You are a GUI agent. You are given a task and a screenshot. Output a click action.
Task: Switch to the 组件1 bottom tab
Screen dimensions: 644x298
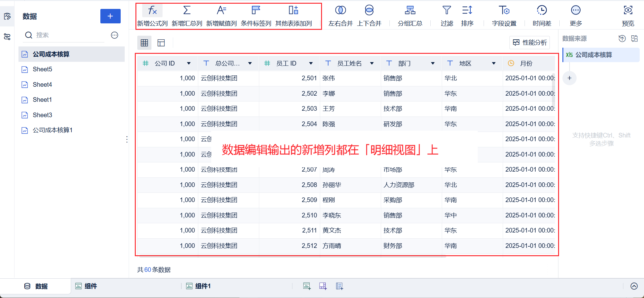(x=199, y=286)
